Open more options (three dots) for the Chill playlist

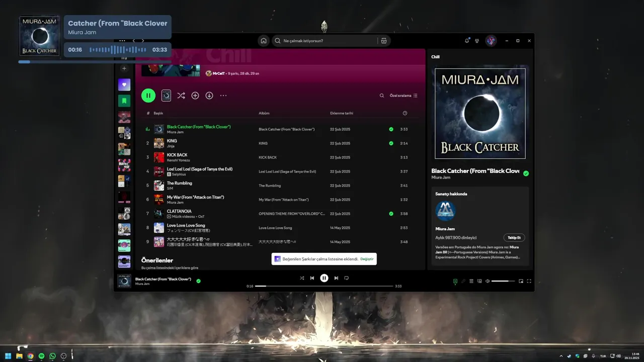[223, 96]
